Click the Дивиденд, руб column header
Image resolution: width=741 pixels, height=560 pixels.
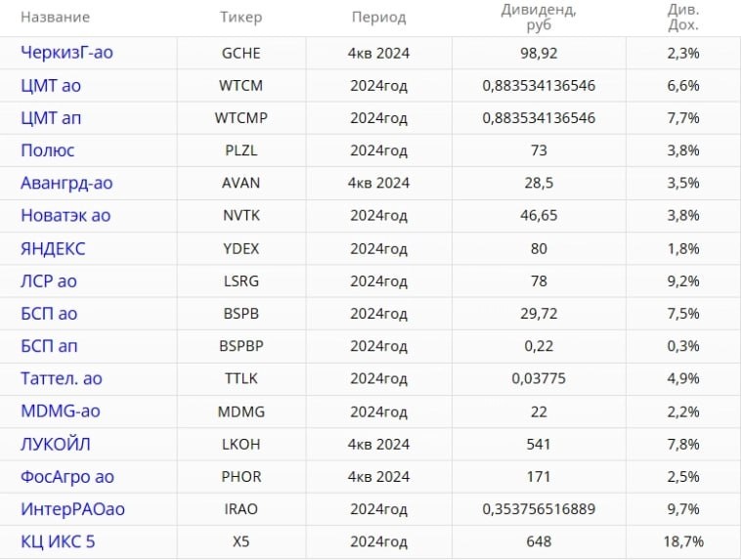(538, 18)
